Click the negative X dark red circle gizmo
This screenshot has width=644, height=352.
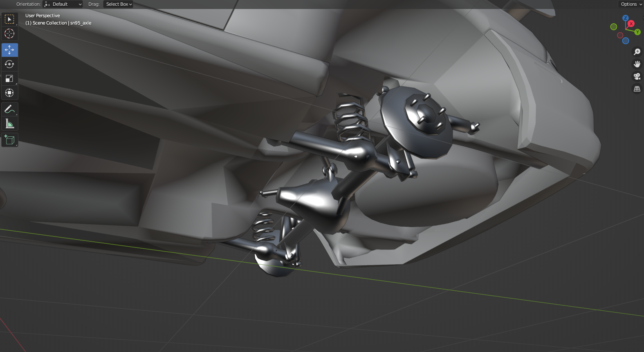[620, 35]
